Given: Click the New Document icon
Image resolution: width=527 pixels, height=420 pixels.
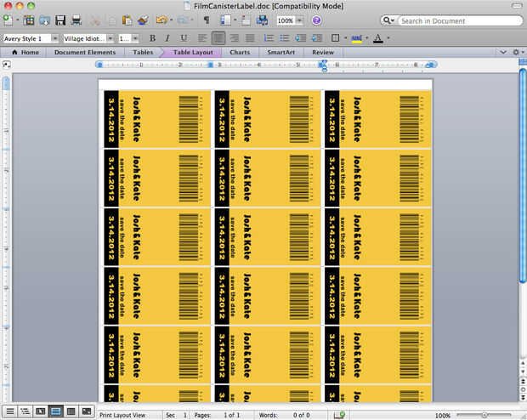Looking at the screenshot, I should tap(8, 20).
